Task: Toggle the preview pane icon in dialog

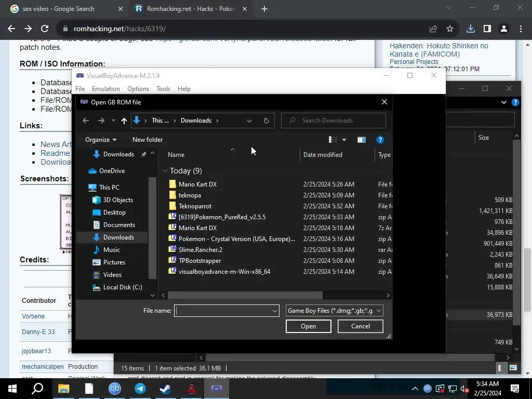Action: click(x=362, y=140)
